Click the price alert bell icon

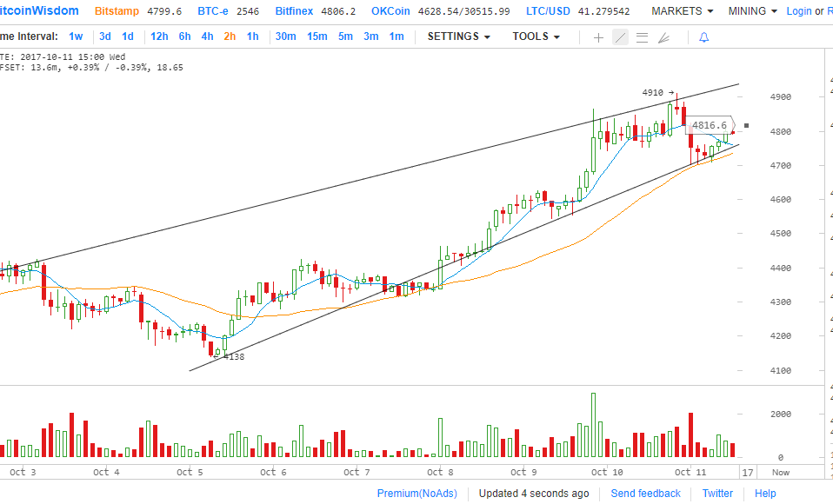(703, 37)
